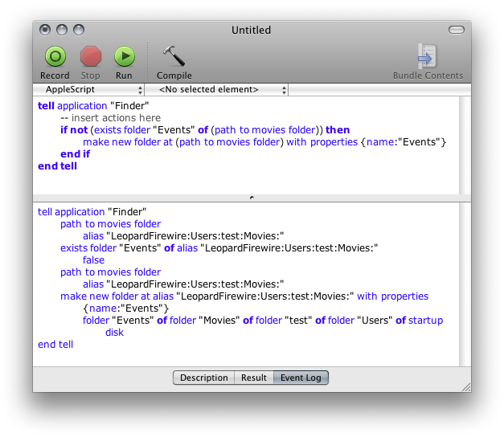
Task: Click the 'end if' line in script
Action: coord(76,154)
